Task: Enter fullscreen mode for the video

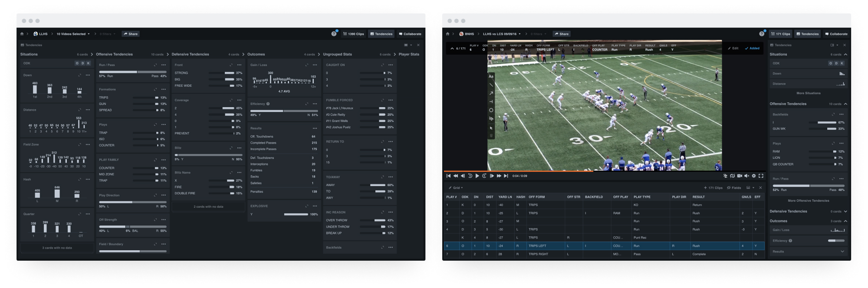Action: click(x=760, y=176)
